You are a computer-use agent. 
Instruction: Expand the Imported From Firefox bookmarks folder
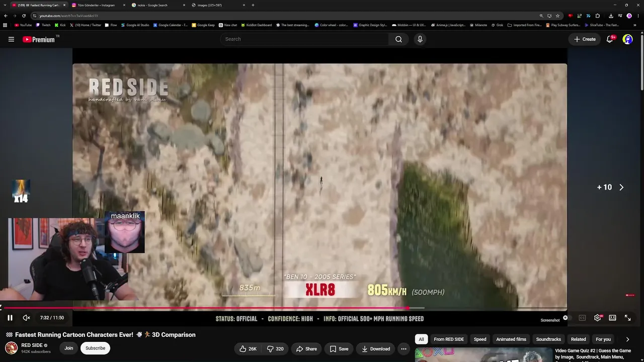(x=525, y=25)
